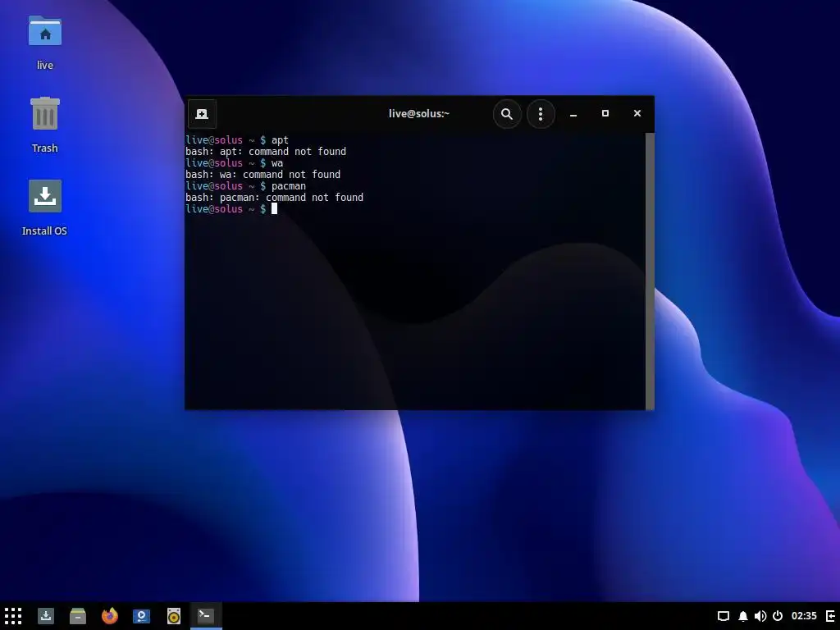Open the Raven sidebar toggle at the panel edge
840x630 pixels.
tap(831, 616)
